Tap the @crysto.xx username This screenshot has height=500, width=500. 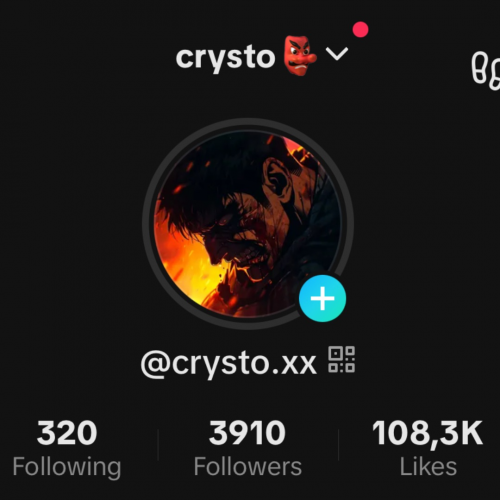pyautogui.click(x=228, y=363)
